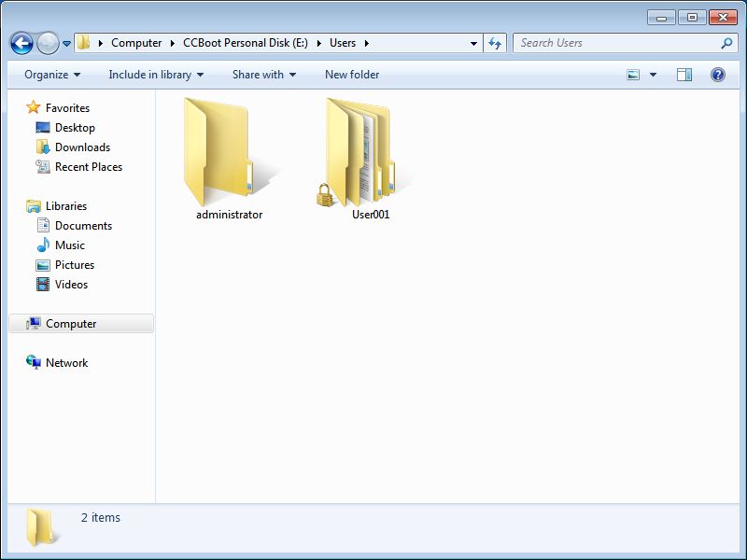This screenshot has width=747, height=560.
Task: Open the Organize menu
Action: (52, 75)
